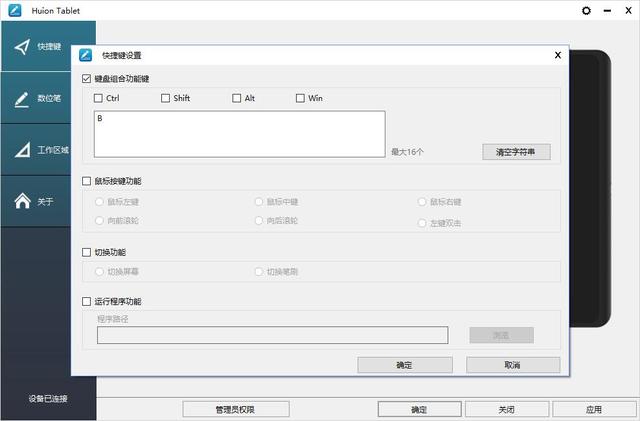Click the 设备已连接 status text
640x421 pixels.
point(48,399)
